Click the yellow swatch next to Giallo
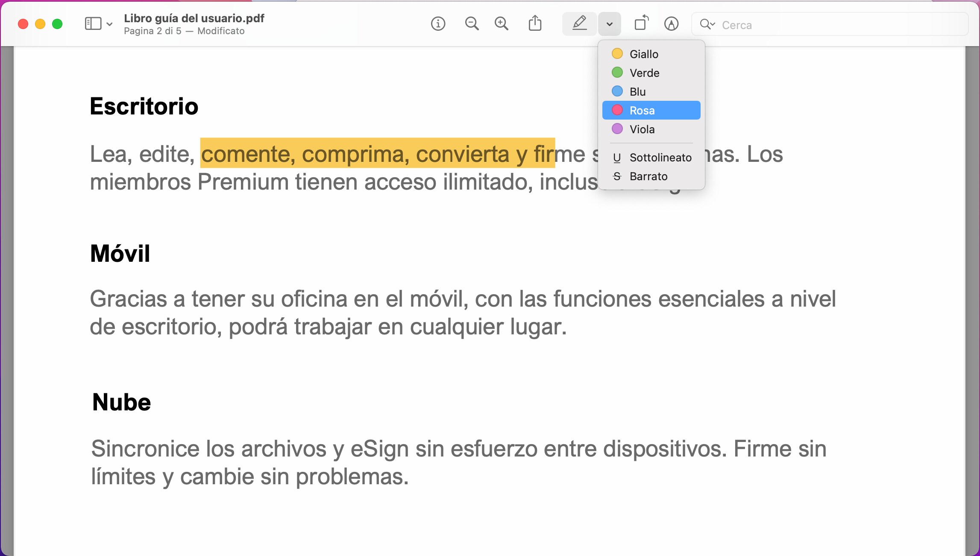 coord(617,54)
